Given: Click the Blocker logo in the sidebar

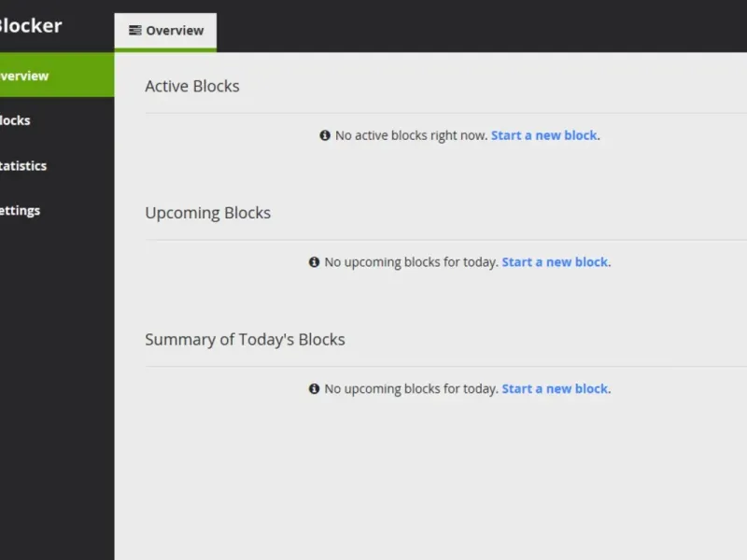Looking at the screenshot, I should (30, 25).
